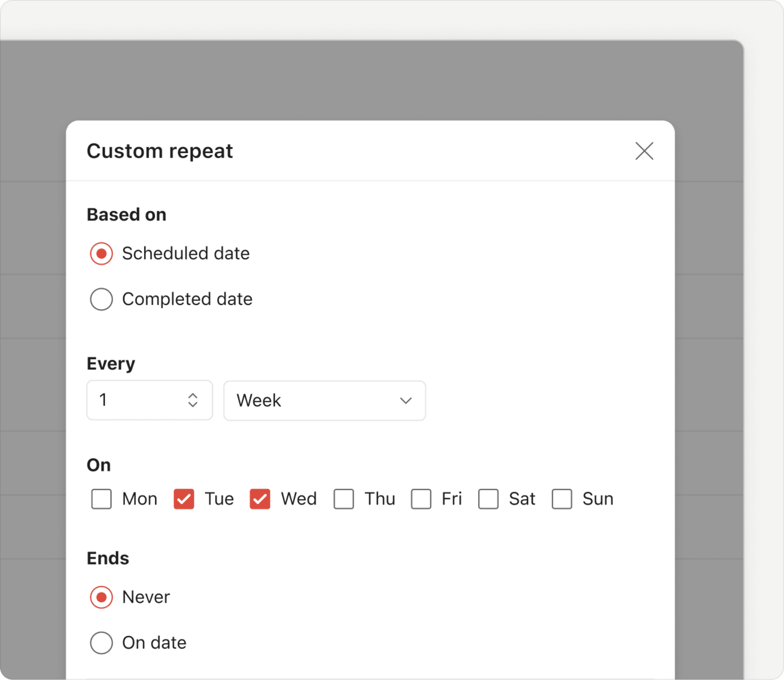Enable the Mon checkbox
The image size is (784, 680).
tap(101, 499)
